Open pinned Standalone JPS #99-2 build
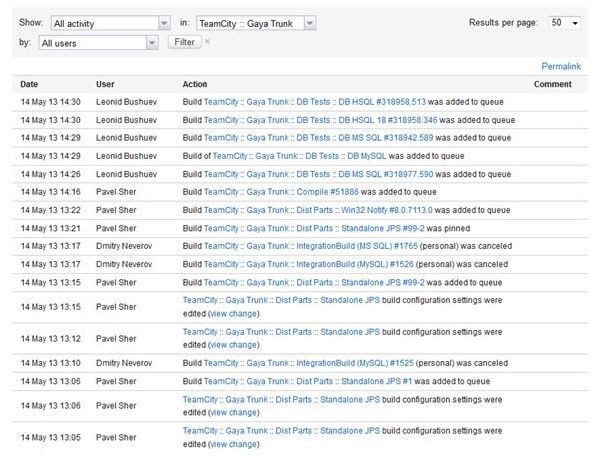The height and width of the screenshot is (456, 590). 383,228
